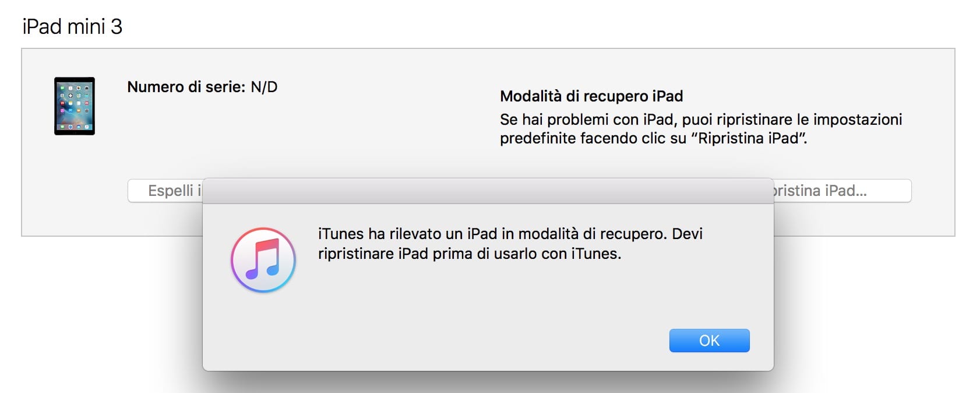Image resolution: width=980 pixels, height=393 pixels.
Task: Click the Numero di serie label
Action: coord(186,87)
